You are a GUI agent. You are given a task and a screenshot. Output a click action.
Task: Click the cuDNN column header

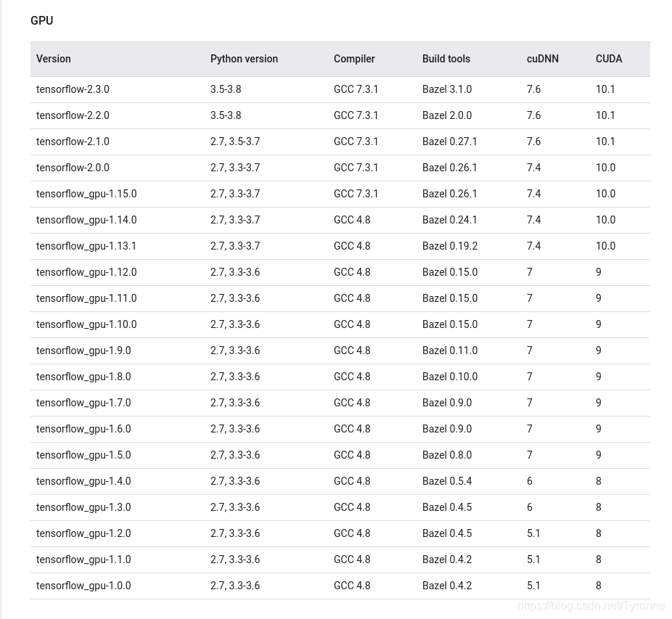(543, 59)
